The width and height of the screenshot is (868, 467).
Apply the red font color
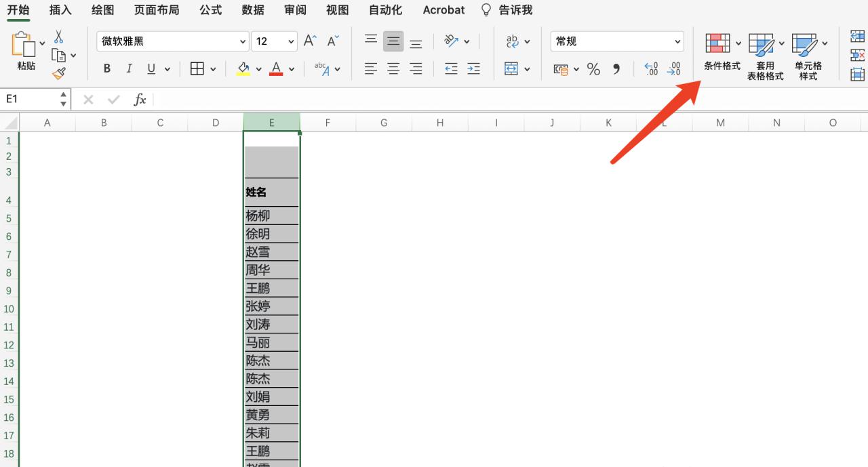click(x=276, y=68)
